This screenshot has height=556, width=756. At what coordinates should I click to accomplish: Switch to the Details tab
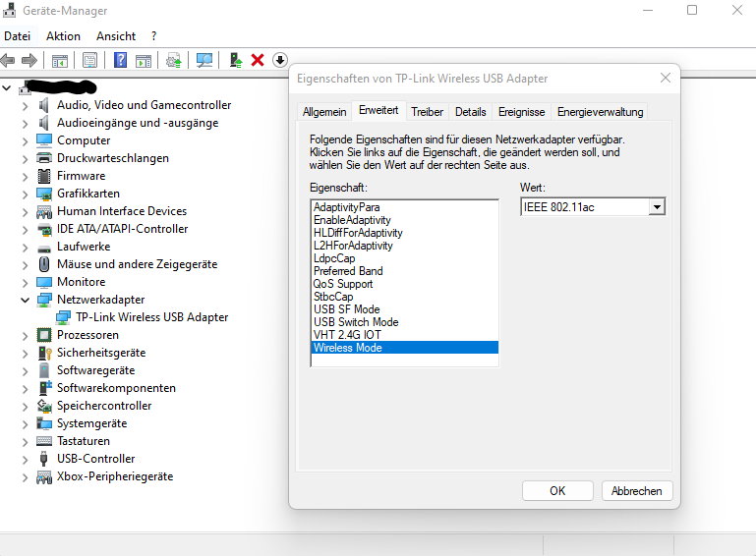tap(471, 112)
